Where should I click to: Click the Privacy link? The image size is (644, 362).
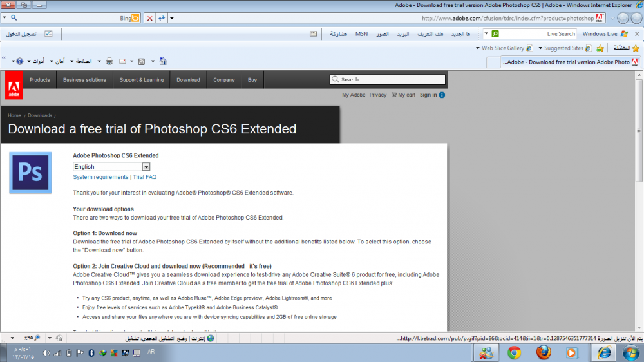click(x=378, y=95)
